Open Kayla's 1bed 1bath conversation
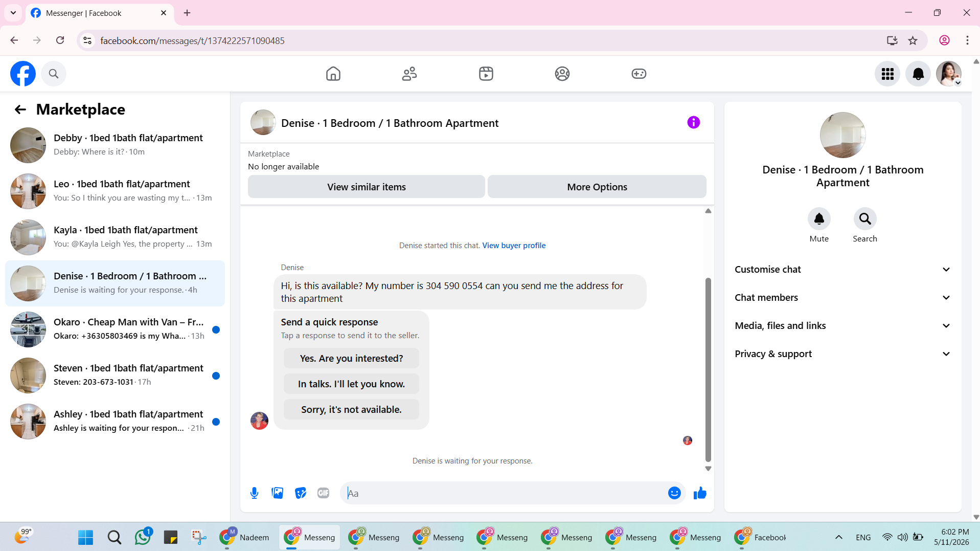Screen dimensions: 980x551 (x=115, y=237)
